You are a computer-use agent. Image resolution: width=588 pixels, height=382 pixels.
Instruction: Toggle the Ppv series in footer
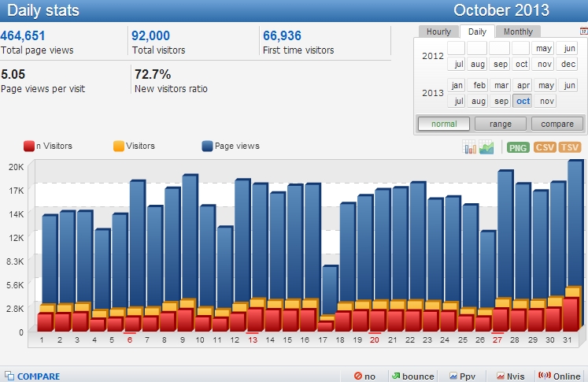tap(464, 376)
